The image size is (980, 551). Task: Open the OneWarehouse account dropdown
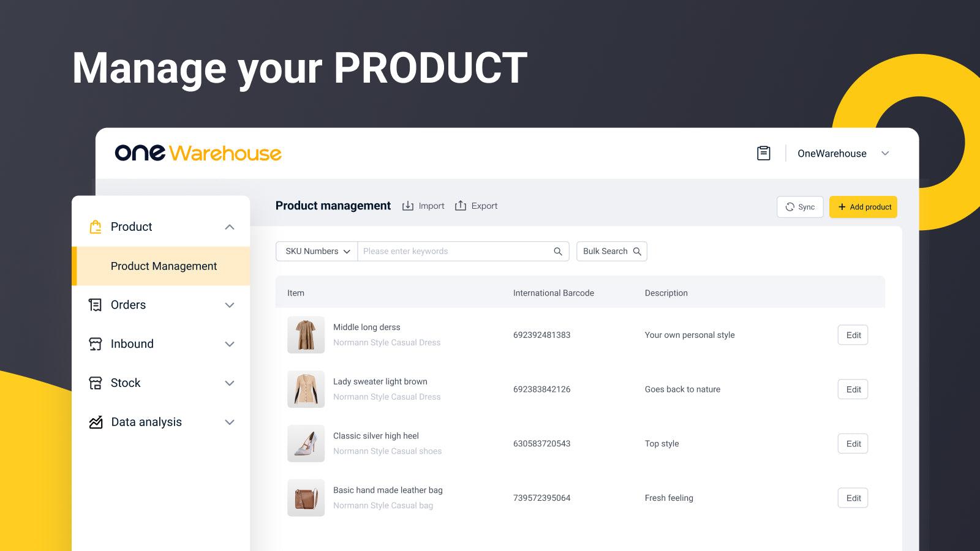click(x=886, y=153)
